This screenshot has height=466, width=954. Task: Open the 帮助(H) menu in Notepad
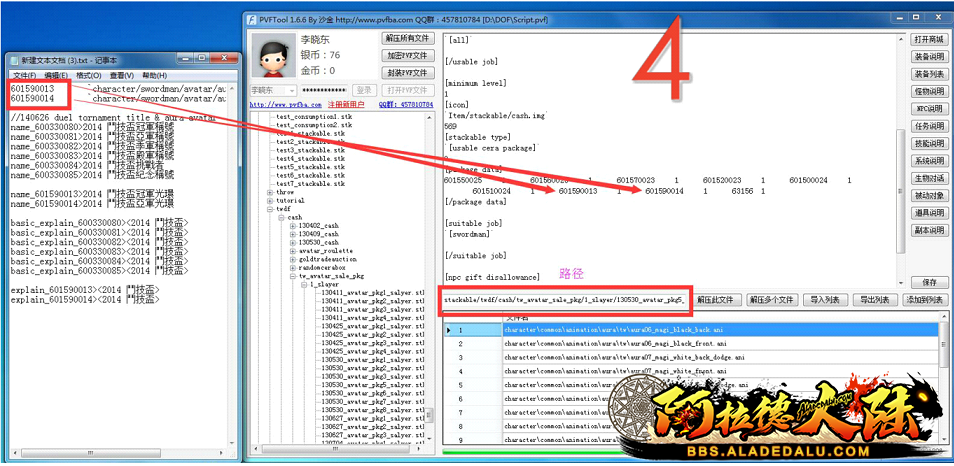tap(154, 76)
